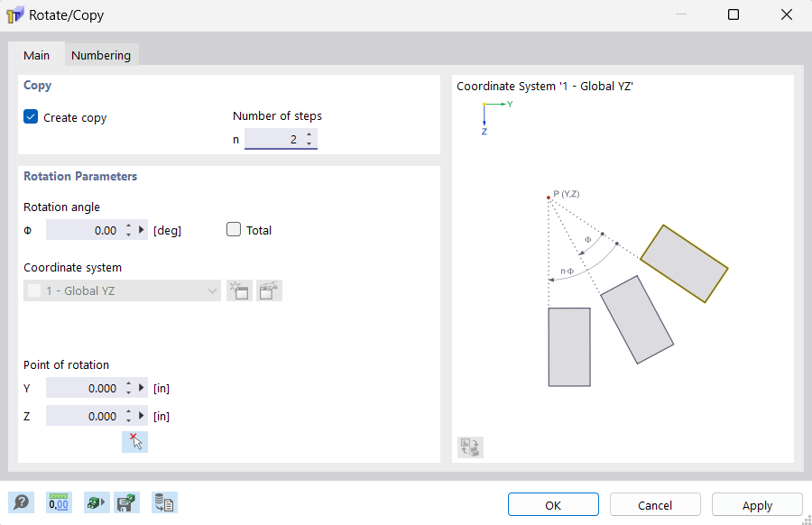The height and width of the screenshot is (525, 812).
Task: Open the Y coordinate value picker arrow
Action: (x=140, y=388)
